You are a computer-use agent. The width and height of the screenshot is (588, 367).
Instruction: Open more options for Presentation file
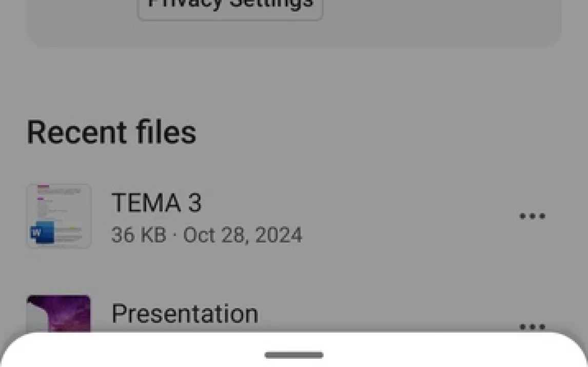532,325
